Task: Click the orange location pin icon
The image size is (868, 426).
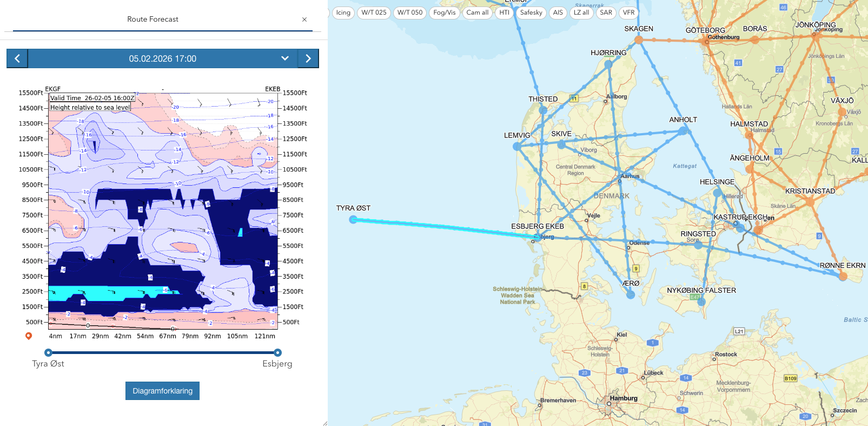Action: [29, 336]
